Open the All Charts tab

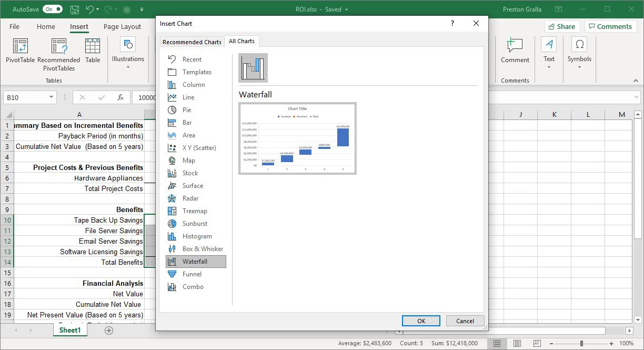pyautogui.click(x=241, y=41)
